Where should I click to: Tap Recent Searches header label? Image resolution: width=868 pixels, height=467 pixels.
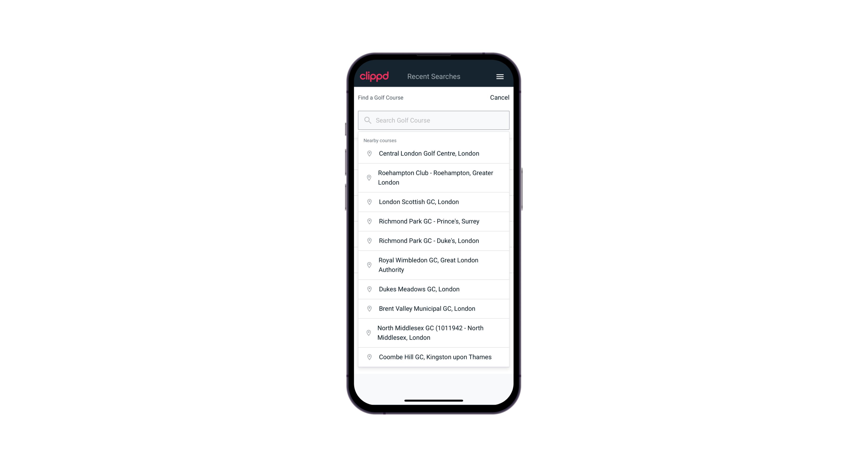pos(434,76)
